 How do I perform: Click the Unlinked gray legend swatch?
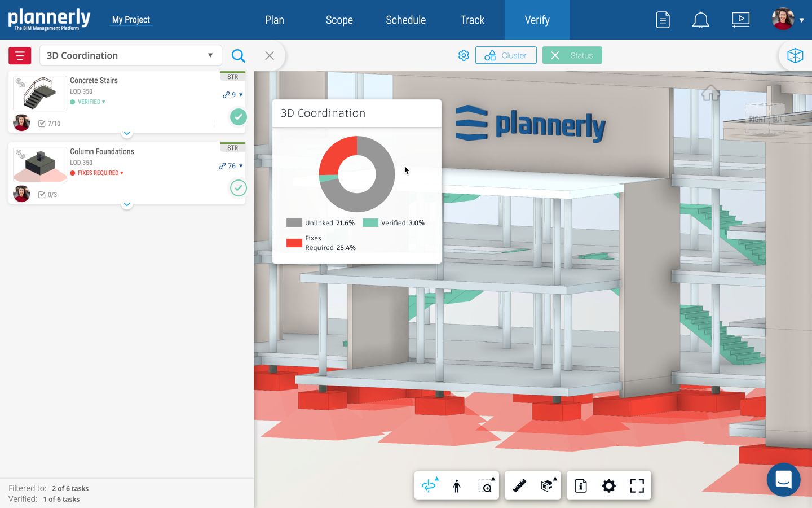point(294,223)
